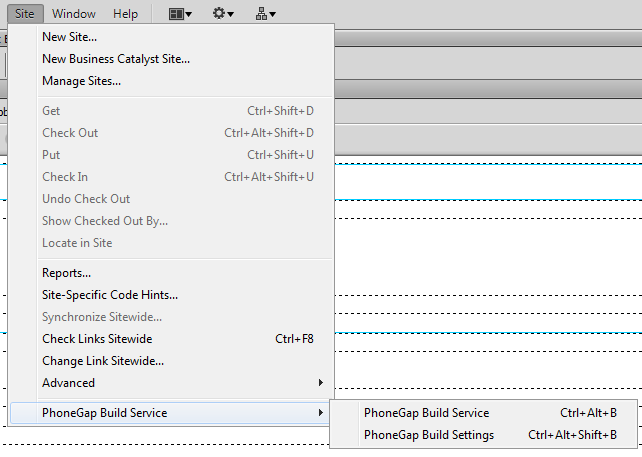Choose New Site... from the menu
This screenshot has height=457, width=642.
[69, 37]
